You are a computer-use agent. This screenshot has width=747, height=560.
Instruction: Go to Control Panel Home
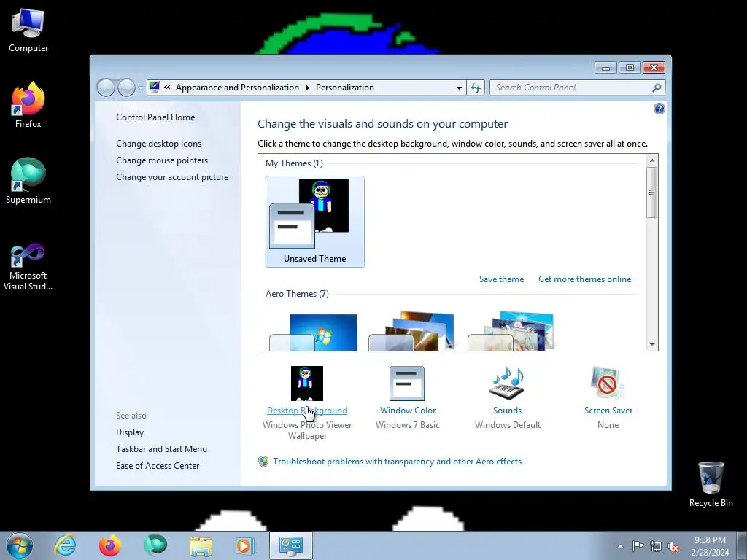pos(155,117)
